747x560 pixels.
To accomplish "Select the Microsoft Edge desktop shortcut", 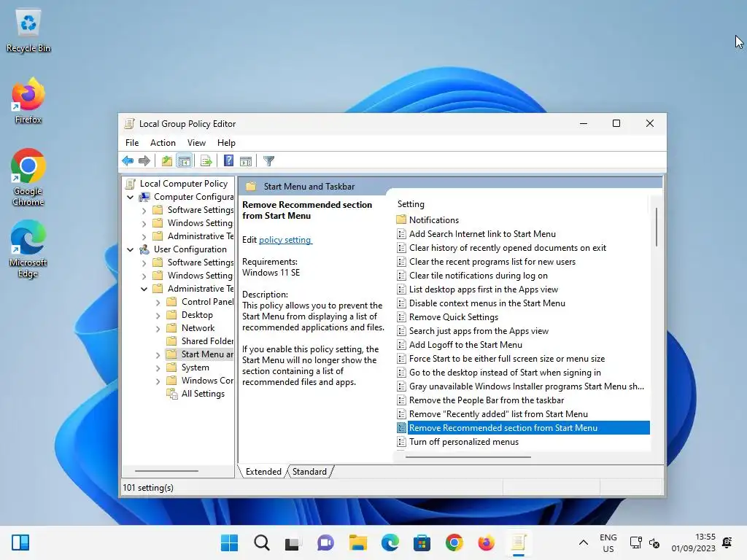I will (28, 249).
